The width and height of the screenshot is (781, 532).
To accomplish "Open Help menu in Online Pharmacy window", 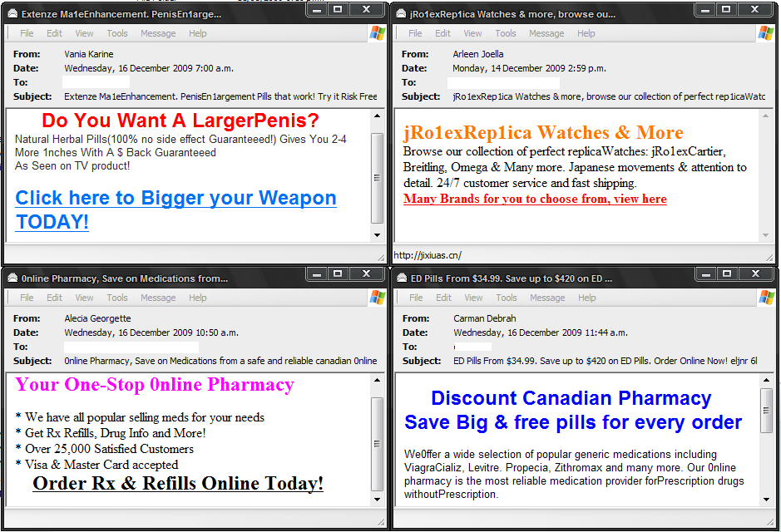I will tap(197, 298).
